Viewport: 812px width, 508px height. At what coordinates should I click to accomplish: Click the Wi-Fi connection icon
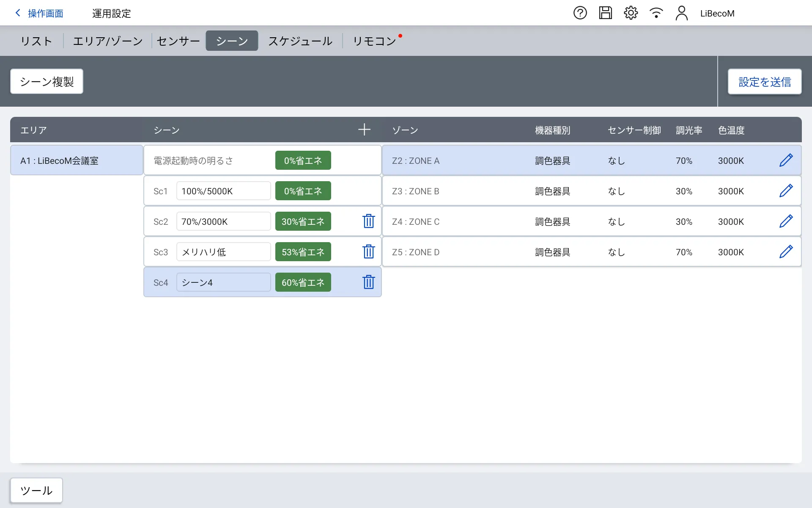tap(656, 13)
